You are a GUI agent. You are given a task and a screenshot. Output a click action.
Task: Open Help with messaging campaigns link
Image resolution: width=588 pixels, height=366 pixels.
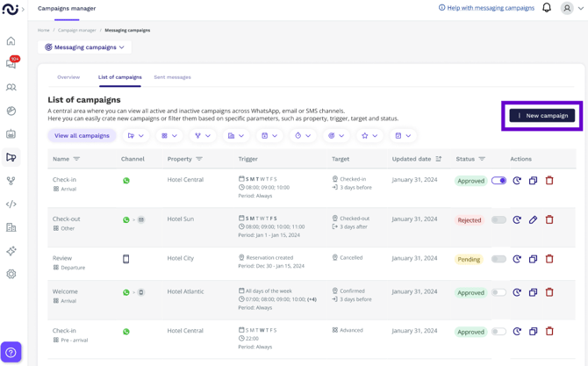pos(486,8)
